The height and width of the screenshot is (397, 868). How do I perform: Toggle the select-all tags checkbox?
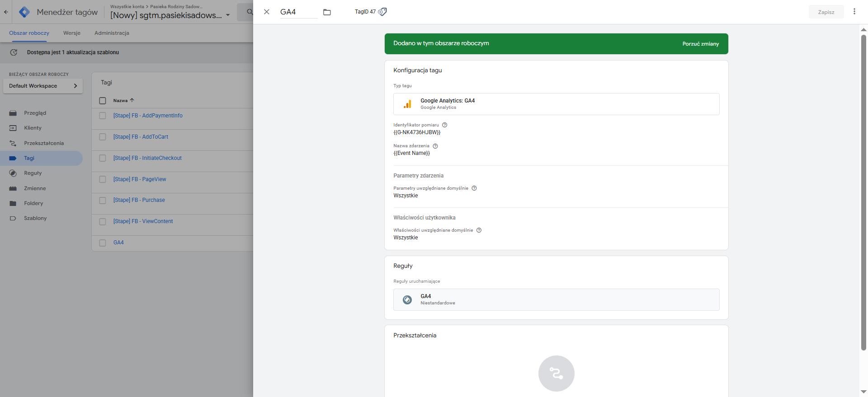tap(103, 101)
